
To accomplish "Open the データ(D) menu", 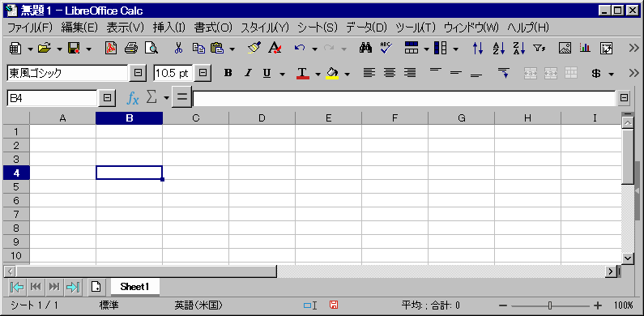I will pyautogui.click(x=367, y=28).
